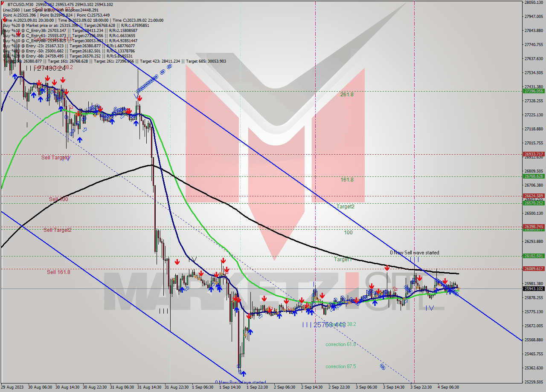
Task: Click the red level label 26398.745
Action: 533,227
